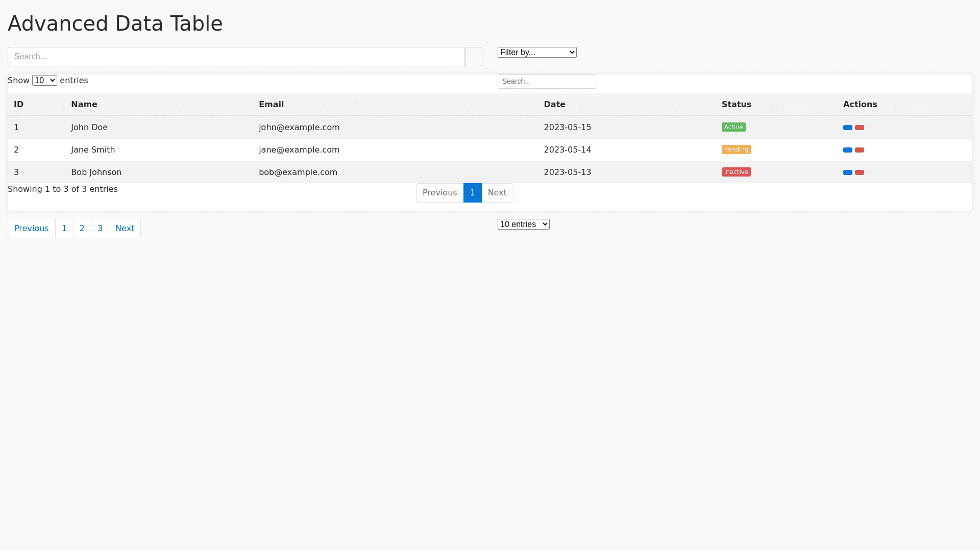The width and height of the screenshot is (980, 551).
Task: Focus the large top Search field
Action: 236,57
